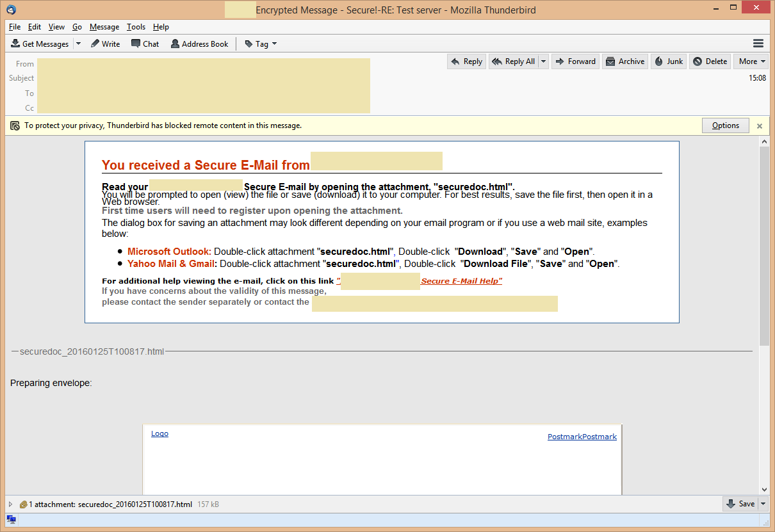This screenshot has width=775, height=532.
Task: Expand attachment list disclosure triangle
Action: coord(10,504)
